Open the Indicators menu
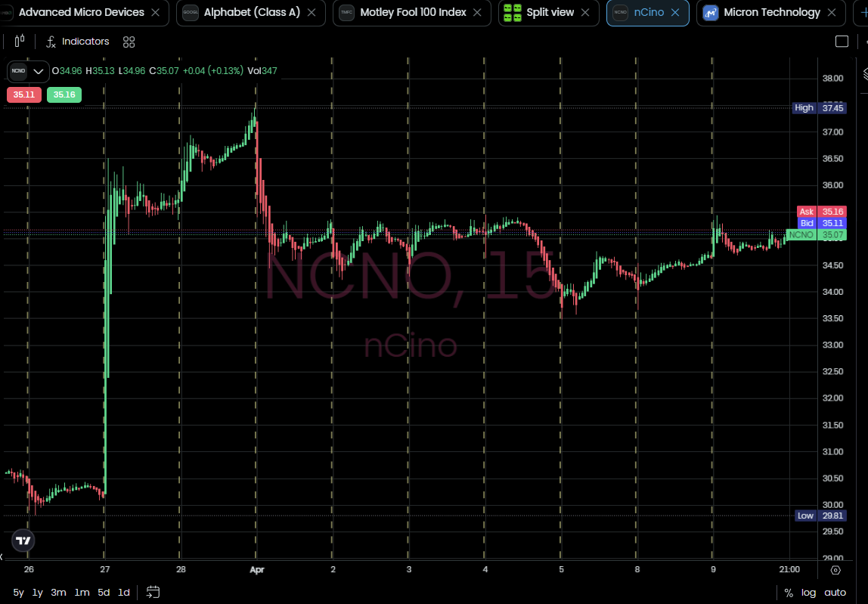The height and width of the screenshot is (604, 868). click(x=77, y=42)
